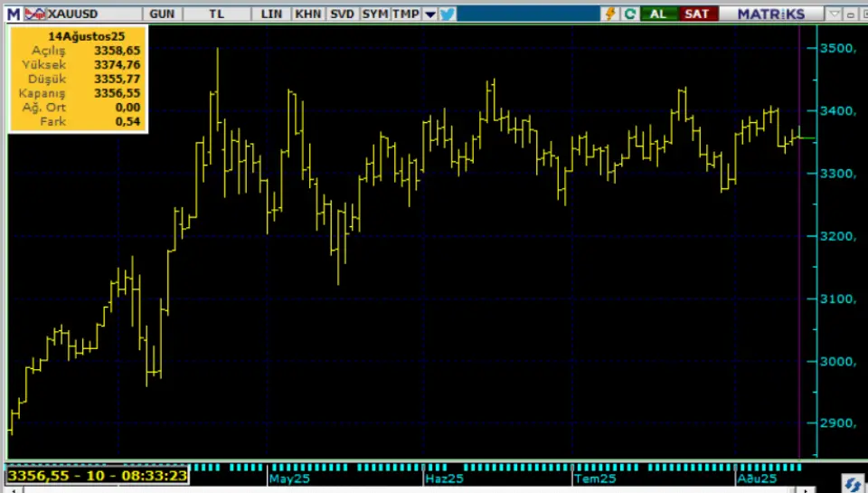Click the MATRIKS logo button
Image resolution: width=868 pixels, height=493 pixels.
click(771, 14)
